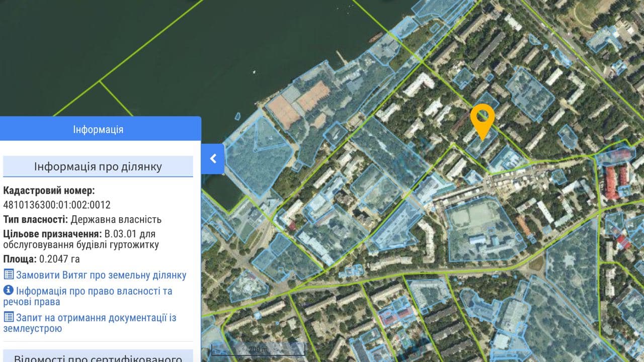Expand the Відомості про сертифікованого section
The image size is (644, 362).
98,356
